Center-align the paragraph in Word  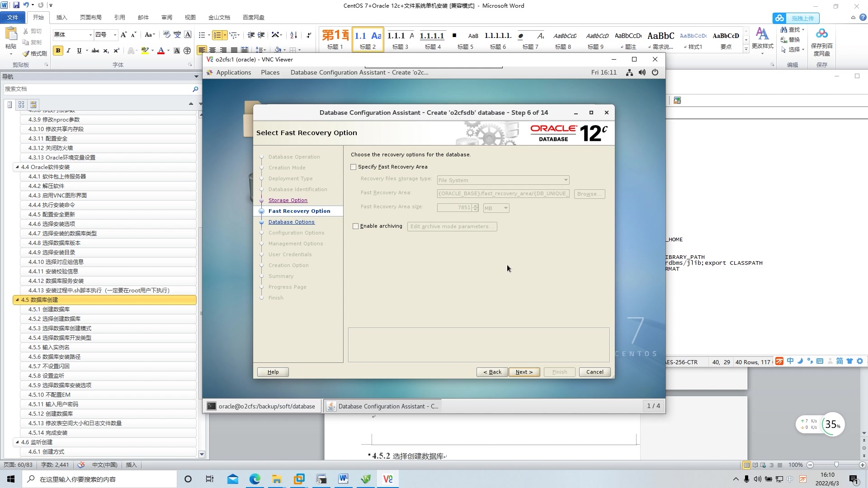(x=212, y=50)
